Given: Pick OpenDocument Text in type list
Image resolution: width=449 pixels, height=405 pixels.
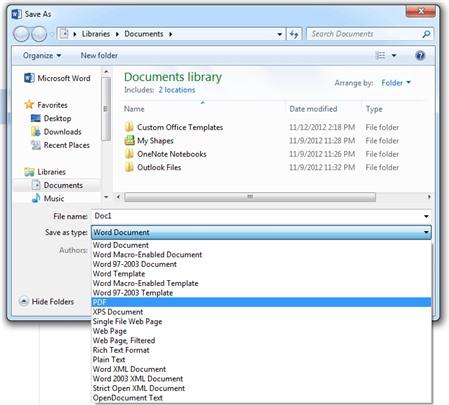Looking at the screenshot, I should coord(128,398).
